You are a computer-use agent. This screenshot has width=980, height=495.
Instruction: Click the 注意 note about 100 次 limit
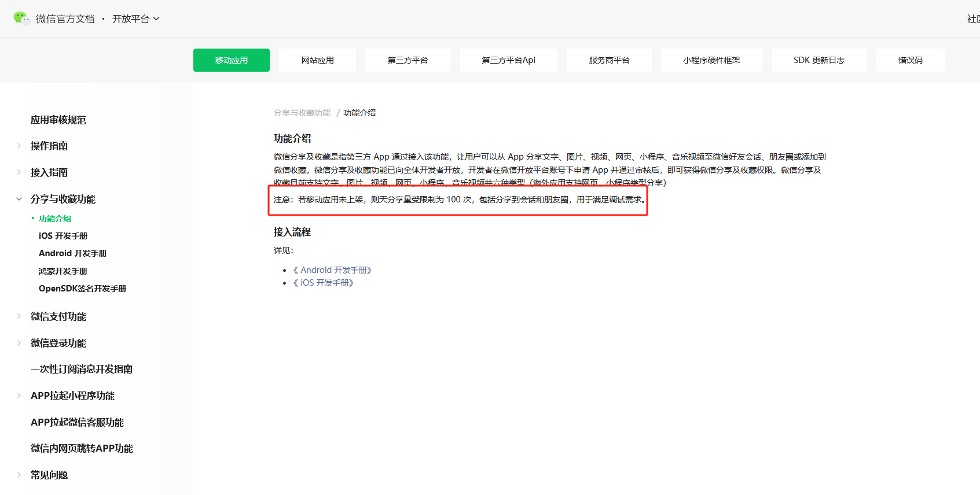tap(460, 200)
